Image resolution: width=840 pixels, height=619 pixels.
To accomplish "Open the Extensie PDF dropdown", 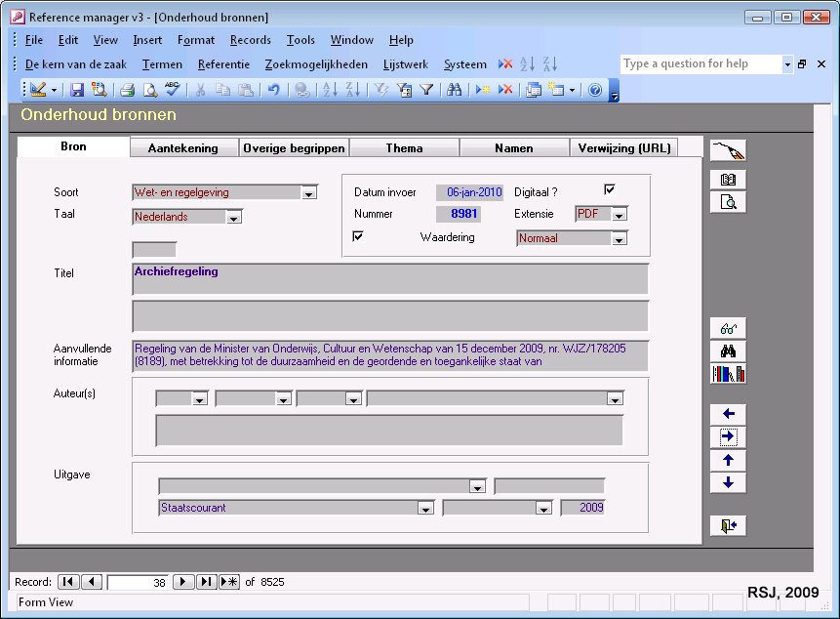I will point(620,215).
